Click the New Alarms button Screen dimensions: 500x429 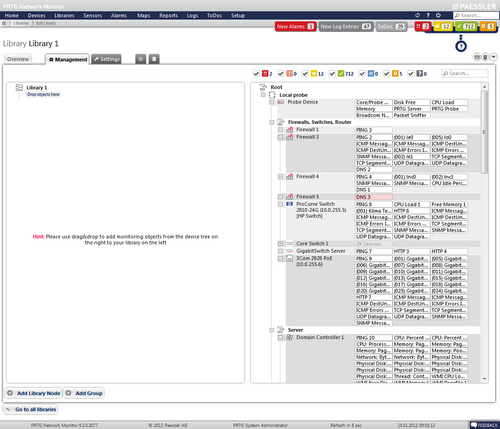point(295,26)
